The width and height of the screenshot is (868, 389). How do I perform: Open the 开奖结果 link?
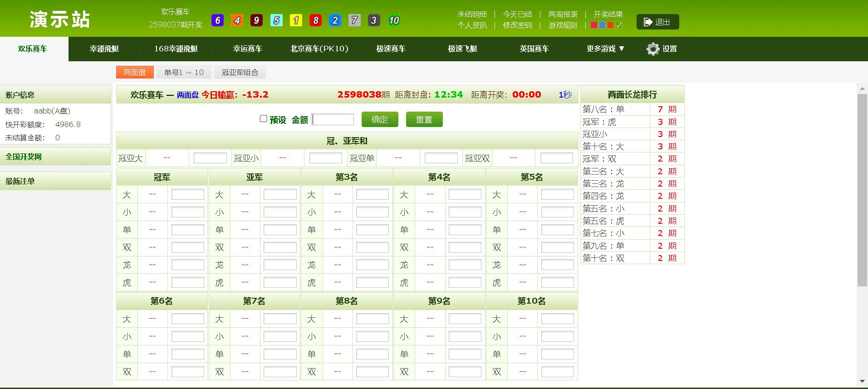coord(608,14)
